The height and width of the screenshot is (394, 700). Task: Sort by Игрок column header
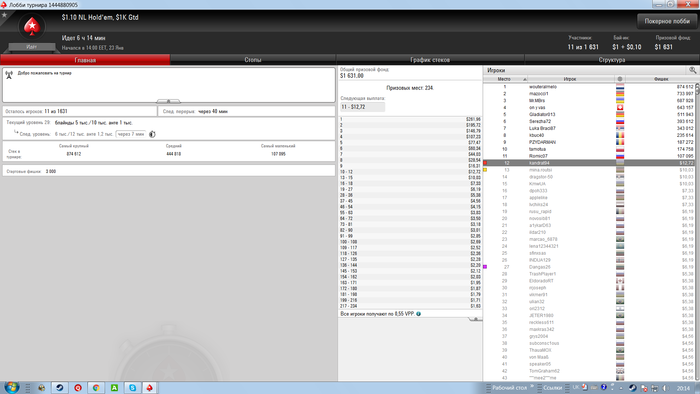(x=570, y=79)
